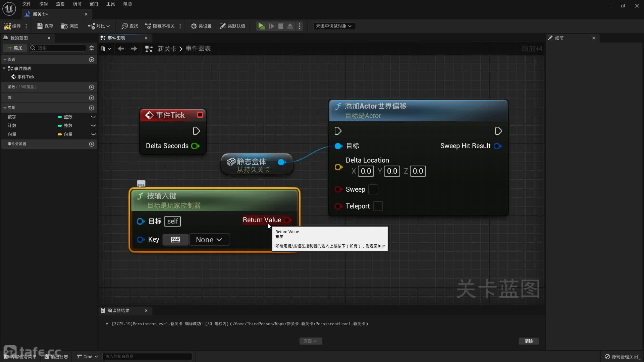This screenshot has height=362, width=644.
Task: Navigate forward in graph history
Action: pyautogui.click(x=134, y=49)
